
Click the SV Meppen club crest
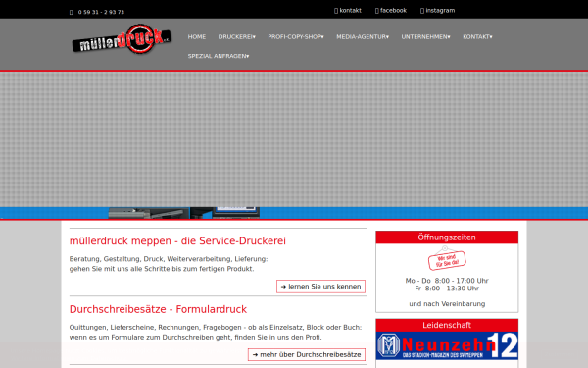pos(388,344)
